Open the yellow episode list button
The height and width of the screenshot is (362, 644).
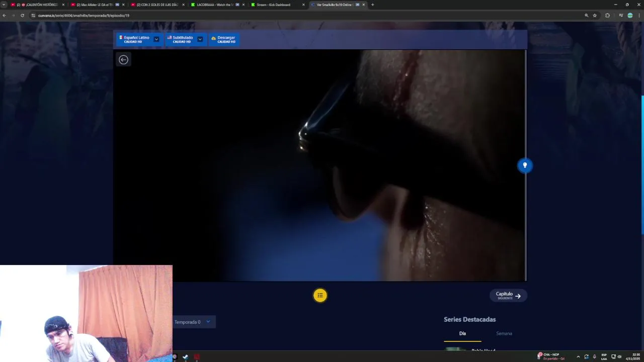tap(320, 295)
